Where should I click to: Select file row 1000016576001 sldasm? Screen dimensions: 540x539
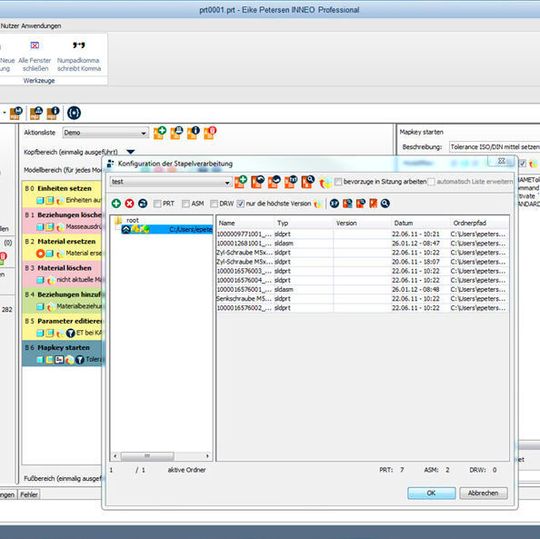coord(362,289)
